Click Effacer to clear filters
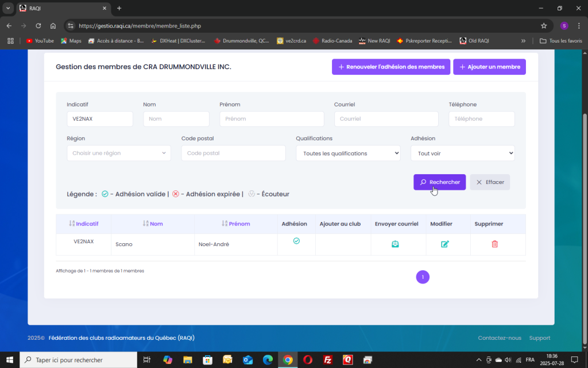This screenshot has height=368, width=588. (490, 182)
